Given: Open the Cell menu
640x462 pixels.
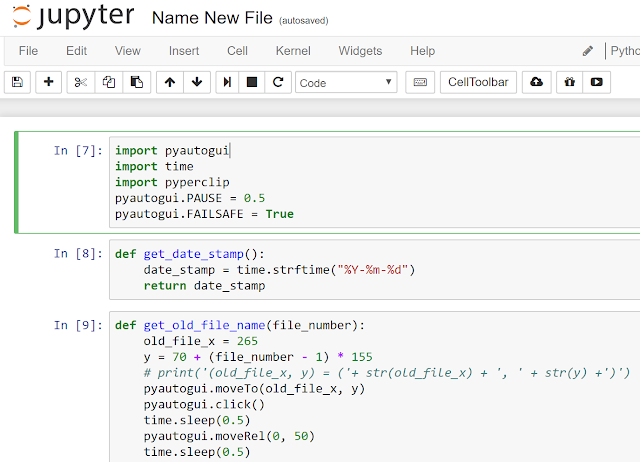Looking at the screenshot, I should click(x=237, y=51).
